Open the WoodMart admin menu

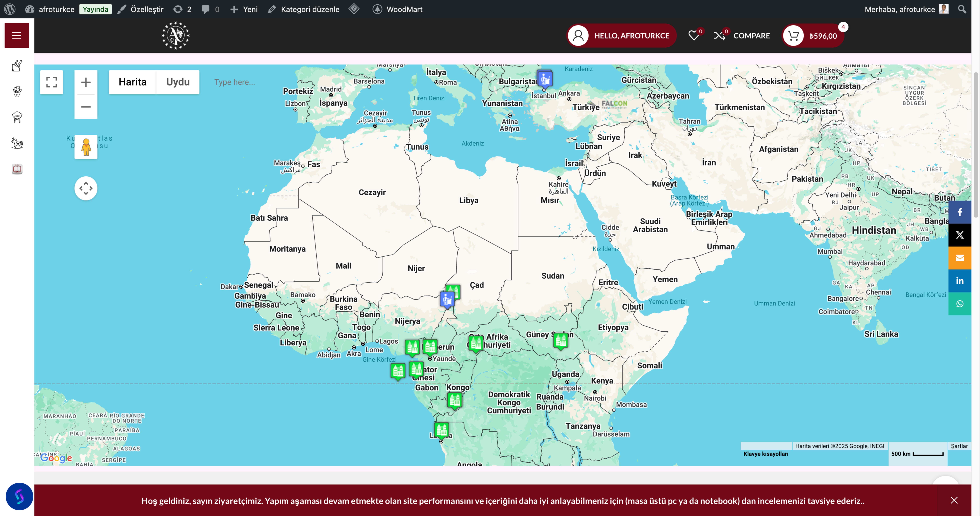(x=398, y=9)
